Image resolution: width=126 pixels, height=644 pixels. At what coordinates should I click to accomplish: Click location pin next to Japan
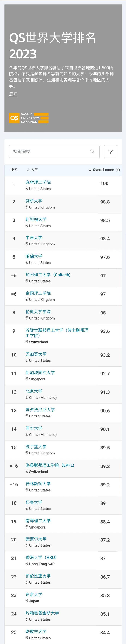pos(27,601)
